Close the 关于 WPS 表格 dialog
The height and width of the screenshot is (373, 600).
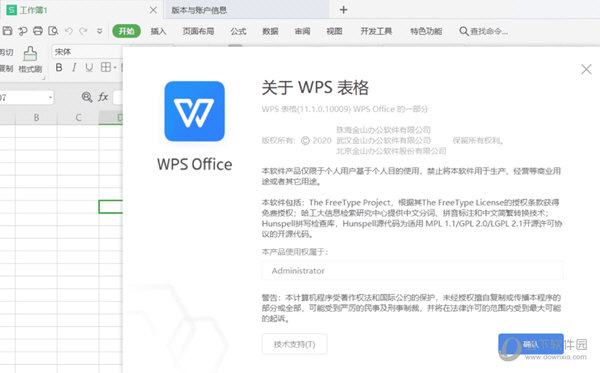click(586, 69)
